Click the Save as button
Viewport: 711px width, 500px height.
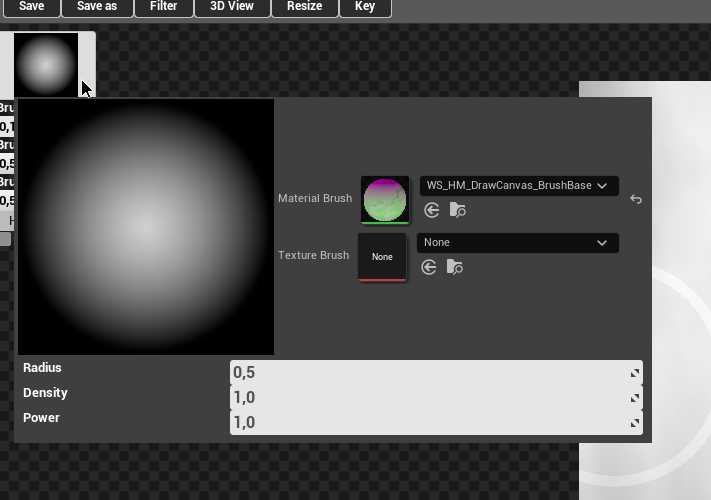click(x=97, y=7)
